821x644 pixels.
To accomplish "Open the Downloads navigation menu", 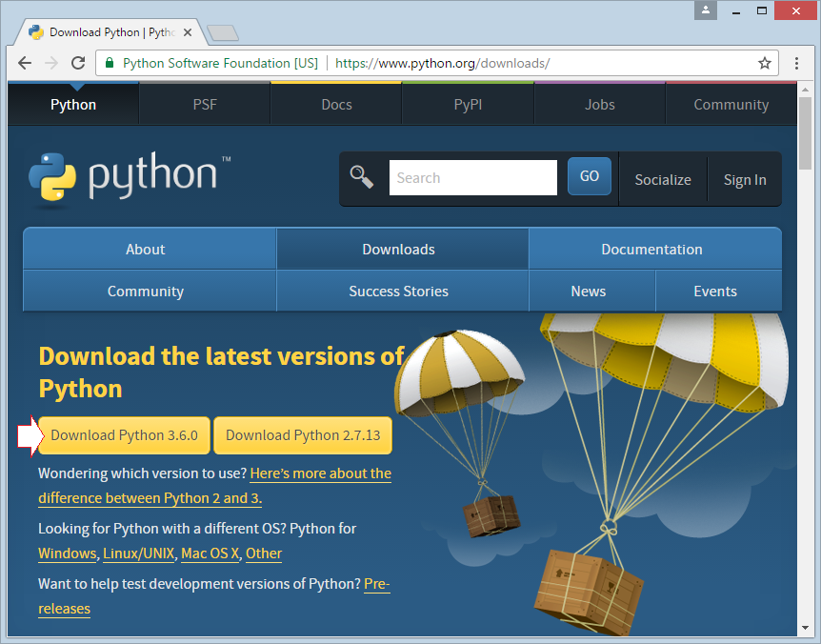I will [403, 249].
